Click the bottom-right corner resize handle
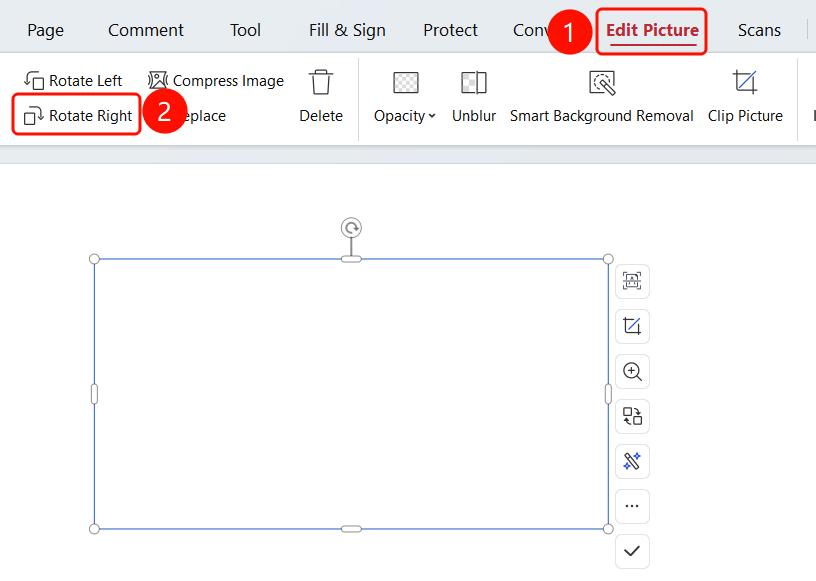The image size is (816, 581). (x=608, y=529)
